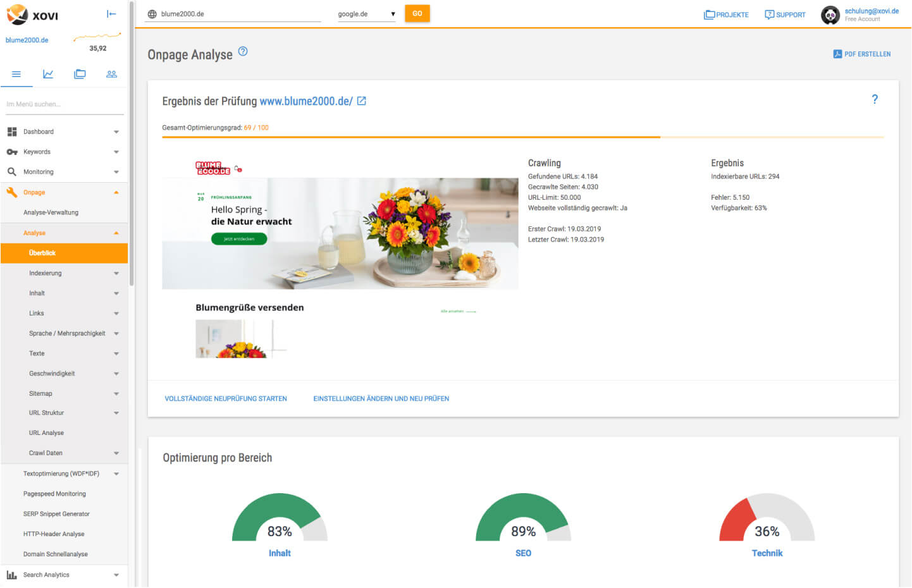912x588 pixels.
Task: Click PDF ERSTELLEN link
Action: 867,54
